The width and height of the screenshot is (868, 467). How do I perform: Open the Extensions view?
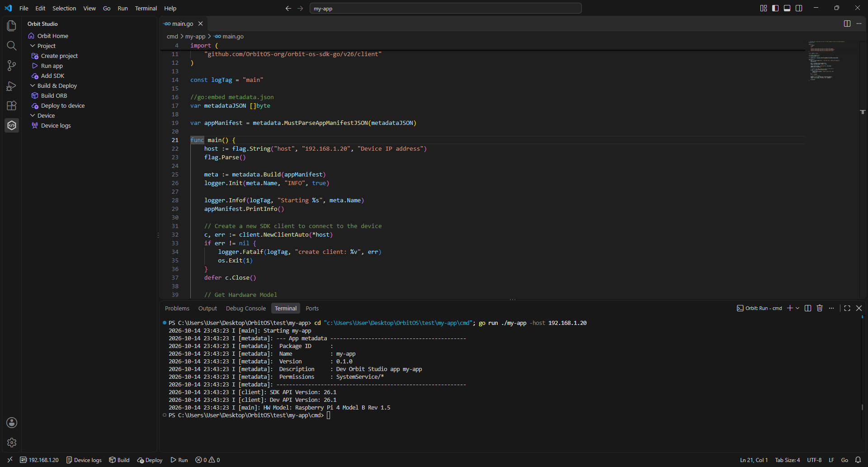point(12,105)
